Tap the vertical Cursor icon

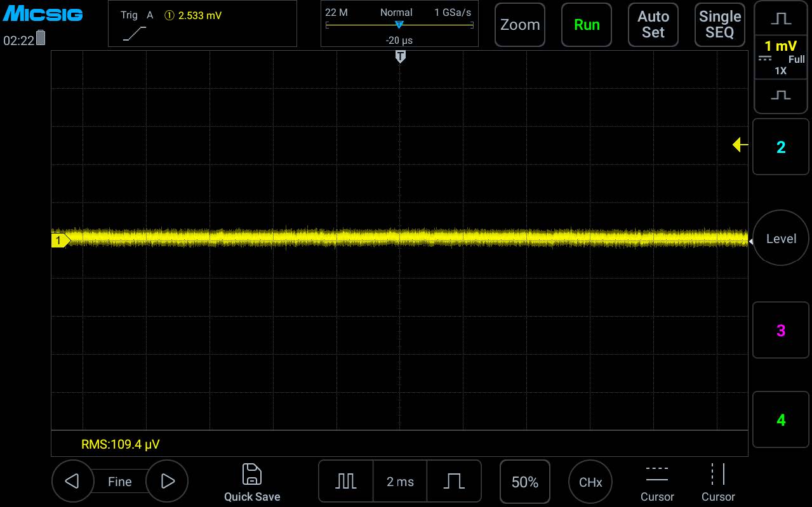point(718,474)
